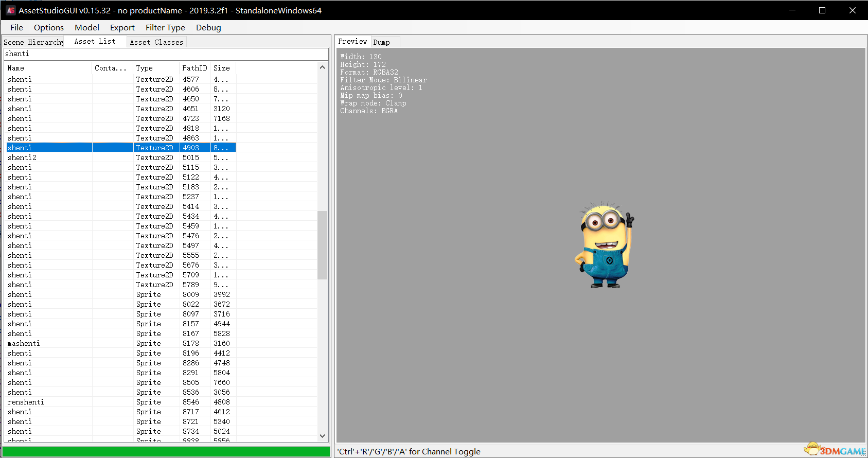The height and width of the screenshot is (458, 868).
Task: Open the File menu
Action: (16, 28)
